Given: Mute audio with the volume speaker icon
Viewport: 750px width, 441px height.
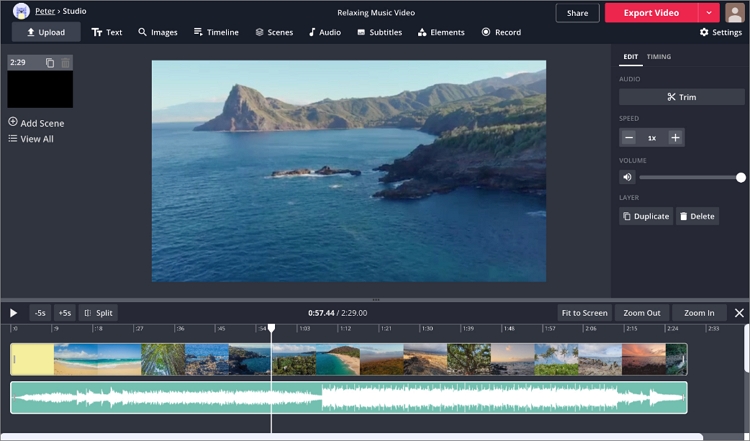Looking at the screenshot, I should coord(628,177).
